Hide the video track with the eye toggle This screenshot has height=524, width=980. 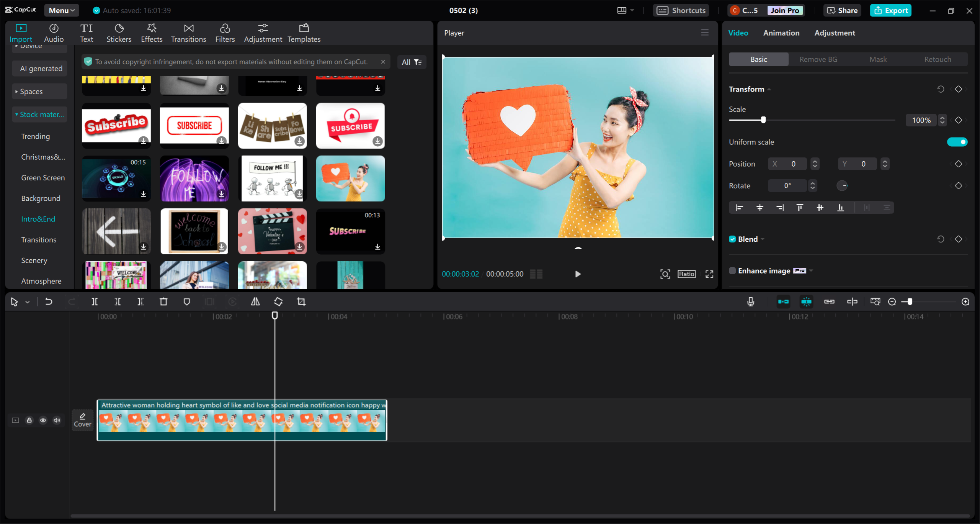click(43, 420)
